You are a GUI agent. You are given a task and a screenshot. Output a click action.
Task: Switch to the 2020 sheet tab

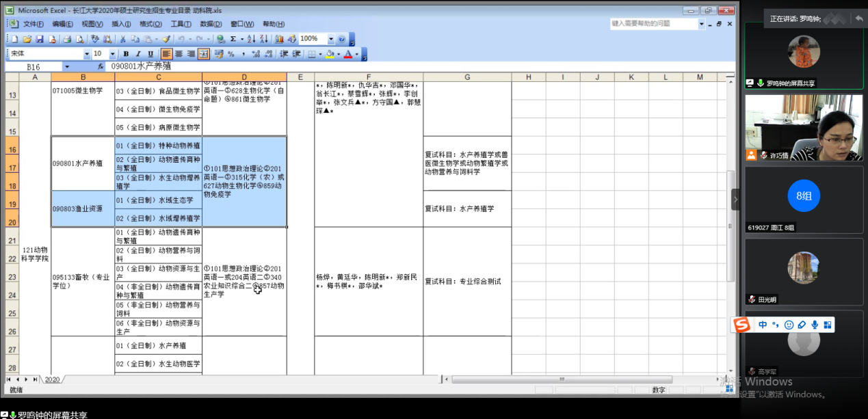tap(52, 379)
